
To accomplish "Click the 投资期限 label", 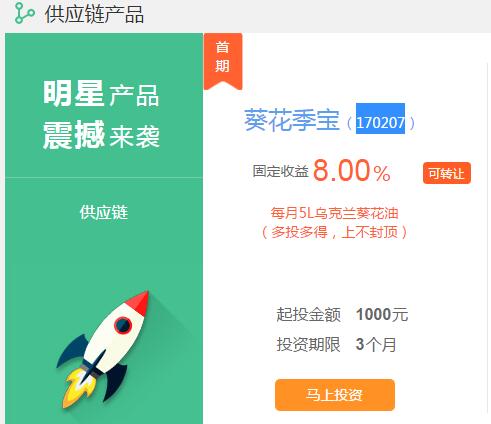I will pos(309,344).
